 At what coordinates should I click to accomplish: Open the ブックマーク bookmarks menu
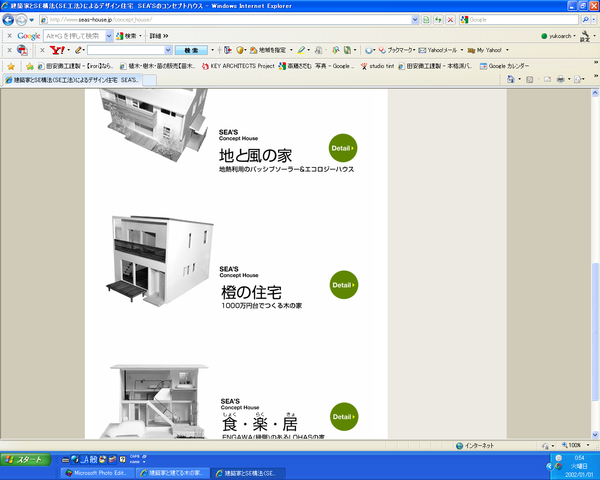coord(397,50)
